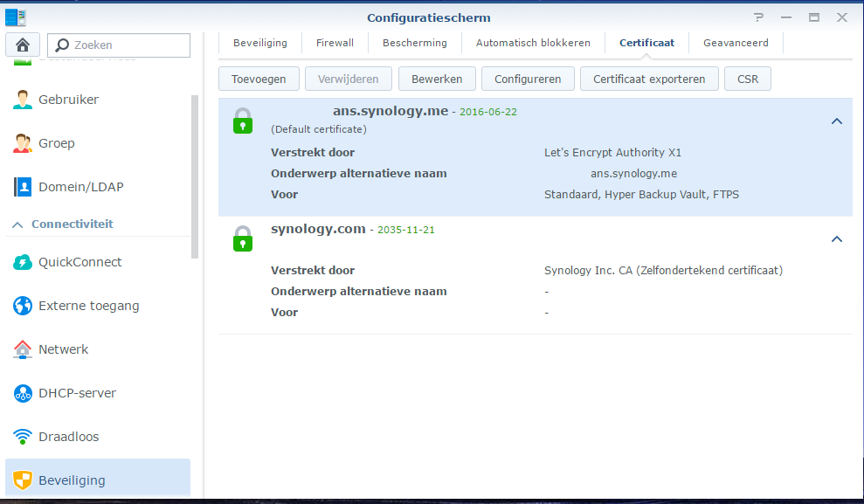Open the Groep group icon
This screenshot has width=864, height=504.
pyautogui.click(x=23, y=143)
